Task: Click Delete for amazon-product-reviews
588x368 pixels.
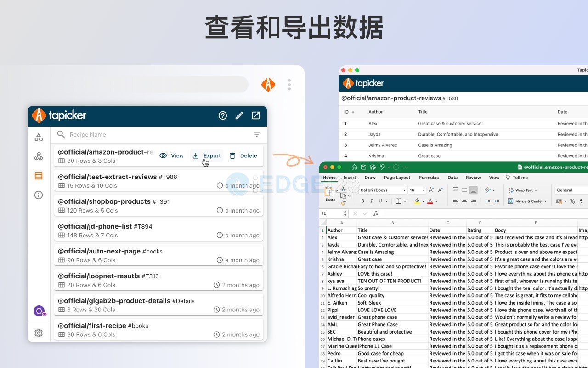Action: coord(243,156)
